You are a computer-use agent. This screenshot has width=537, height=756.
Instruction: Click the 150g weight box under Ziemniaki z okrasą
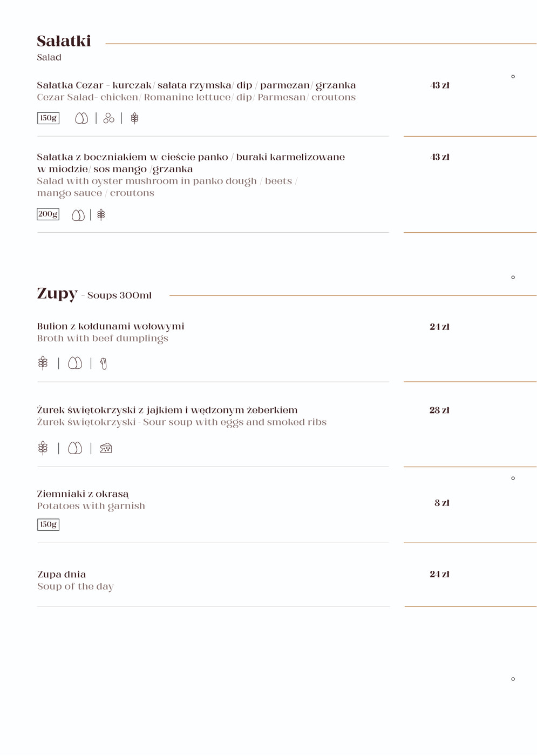tap(48, 524)
